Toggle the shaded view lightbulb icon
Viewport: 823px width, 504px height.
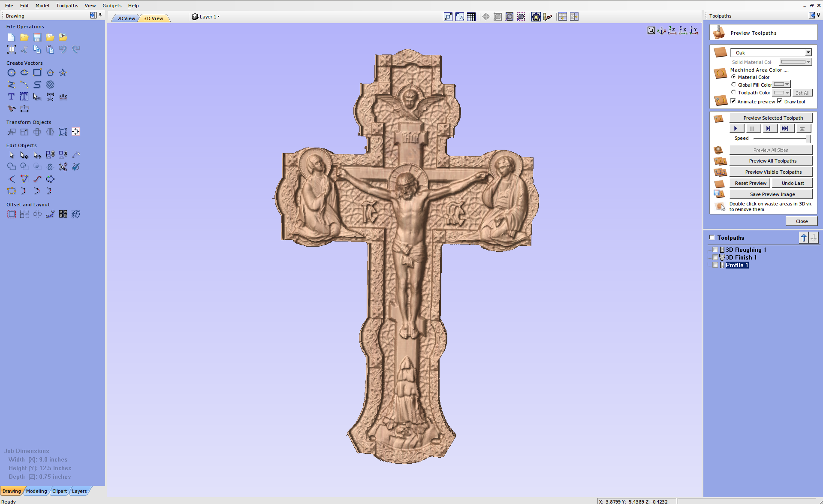click(536, 17)
